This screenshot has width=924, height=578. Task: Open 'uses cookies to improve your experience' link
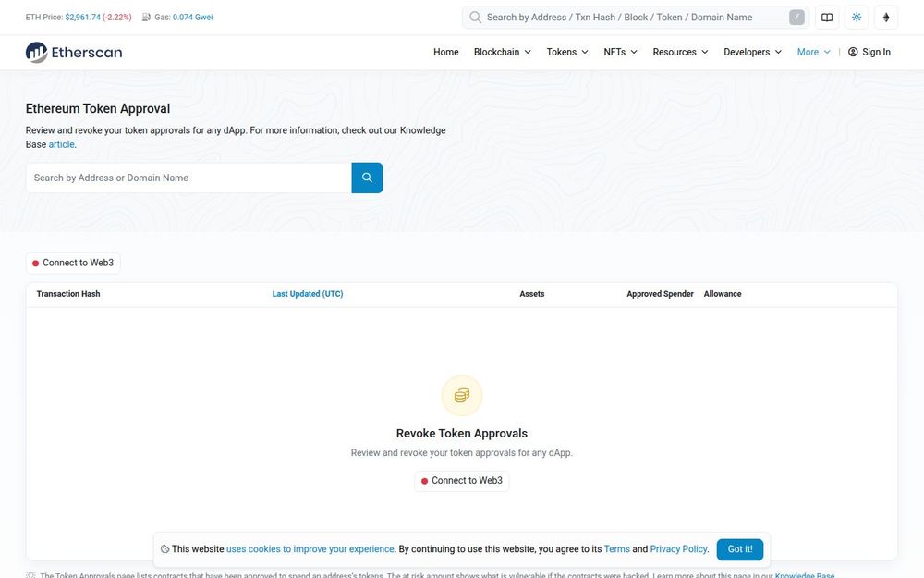pyautogui.click(x=310, y=549)
